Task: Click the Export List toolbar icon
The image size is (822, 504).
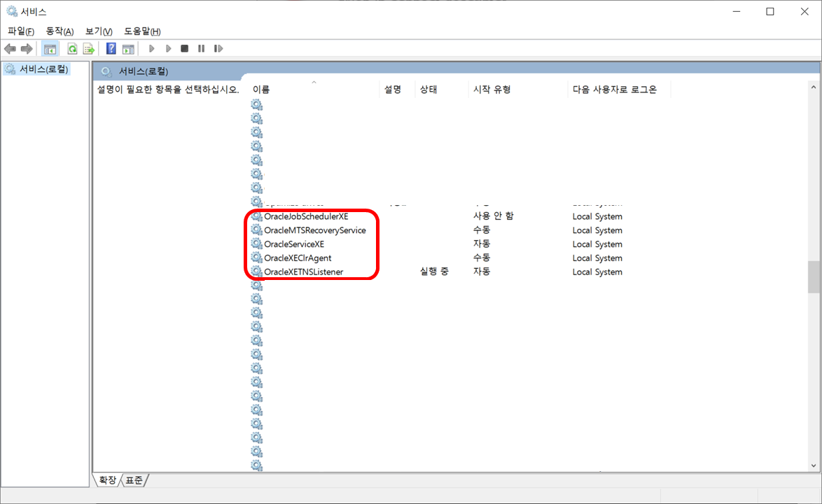Action: (89, 49)
